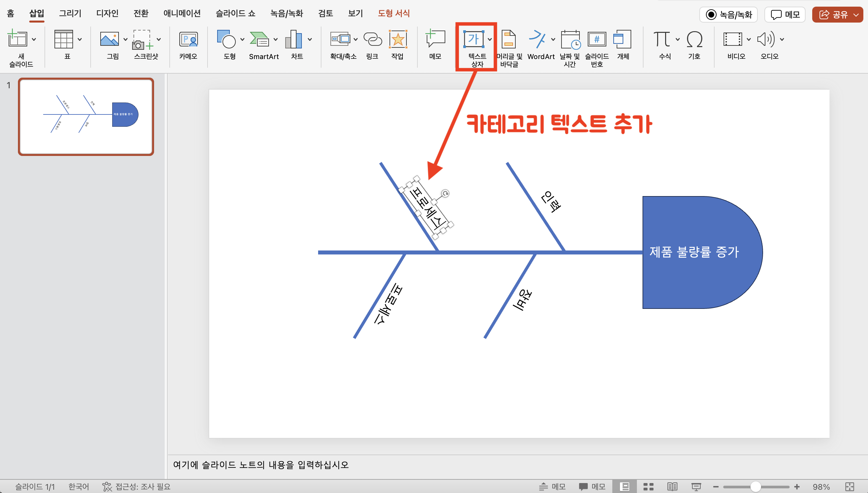The image size is (868, 493).
Task: Click the picture (그림) icon
Action: pyautogui.click(x=109, y=39)
